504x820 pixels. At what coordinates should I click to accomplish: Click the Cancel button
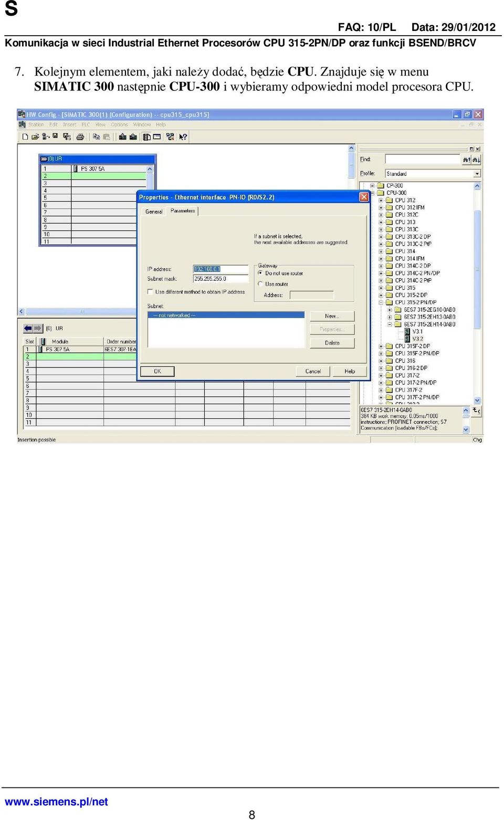click(313, 371)
